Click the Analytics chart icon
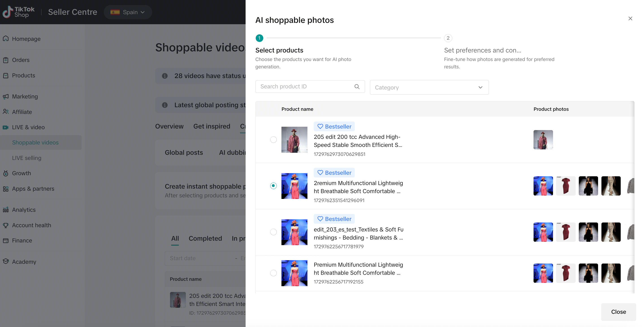Viewport: 644px width, 327px height. [x=6, y=210]
